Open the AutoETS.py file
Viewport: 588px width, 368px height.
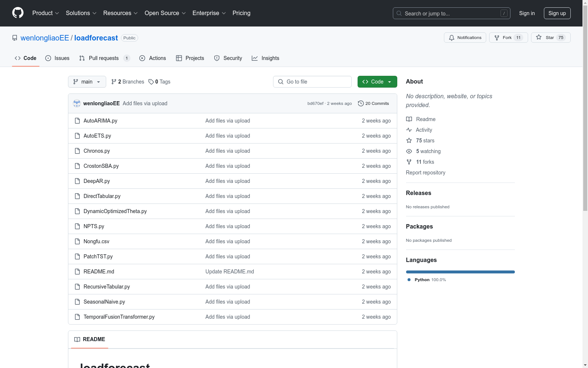click(x=97, y=136)
